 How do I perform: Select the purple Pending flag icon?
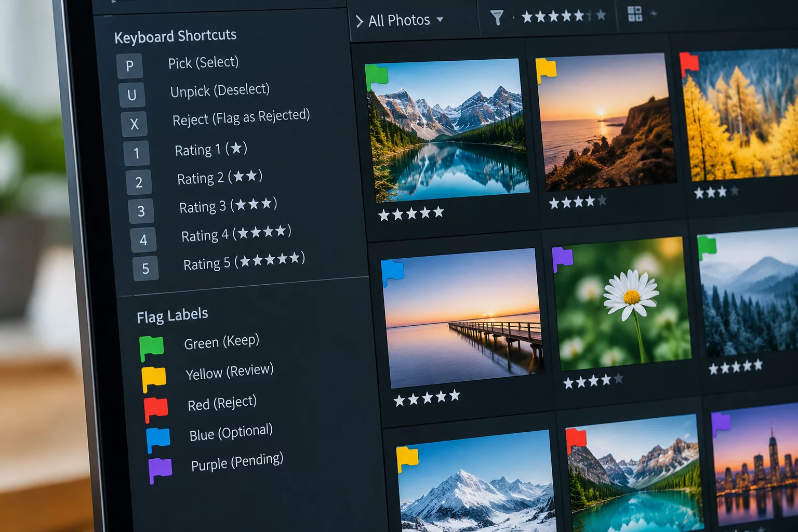[160, 471]
